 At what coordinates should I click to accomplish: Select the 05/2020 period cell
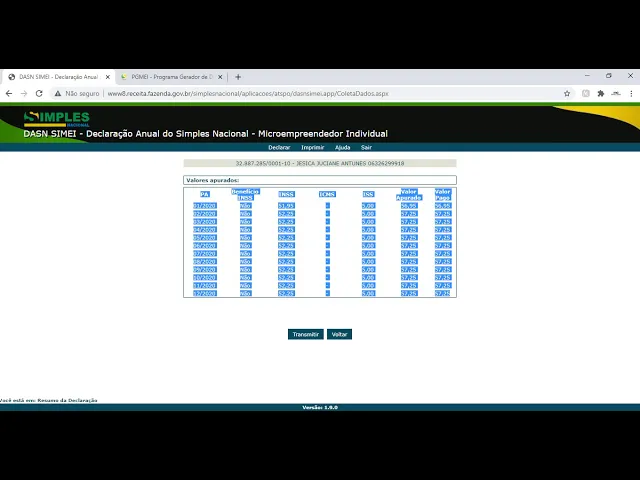click(204, 238)
